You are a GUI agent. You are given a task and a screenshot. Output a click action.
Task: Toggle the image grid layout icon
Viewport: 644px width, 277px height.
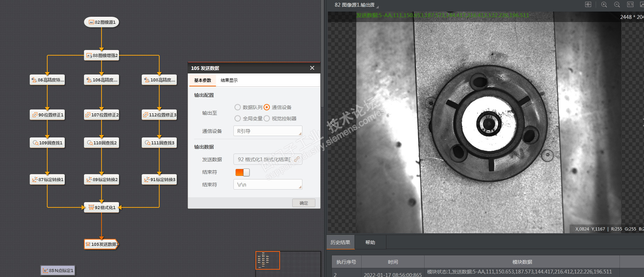[588, 5]
